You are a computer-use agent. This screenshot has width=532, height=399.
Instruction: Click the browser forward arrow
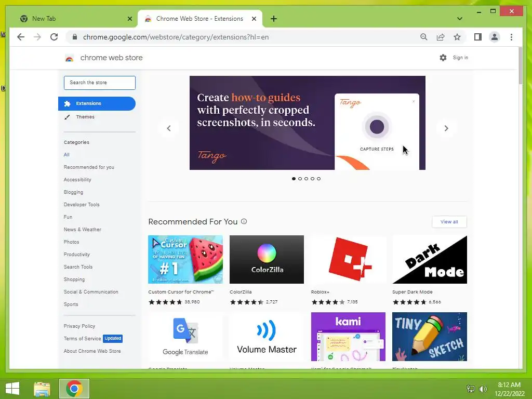click(37, 37)
